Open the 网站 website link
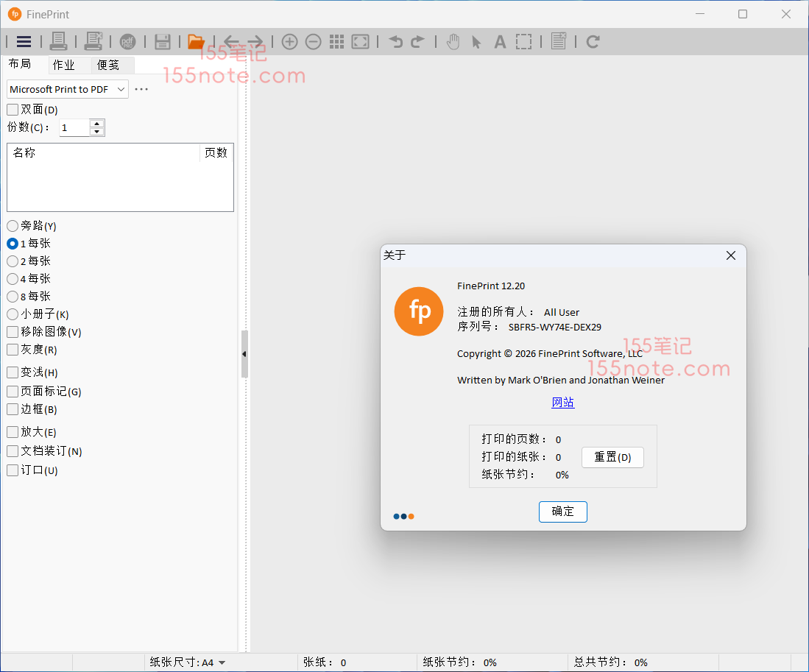This screenshot has height=672, width=809. [x=562, y=403]
